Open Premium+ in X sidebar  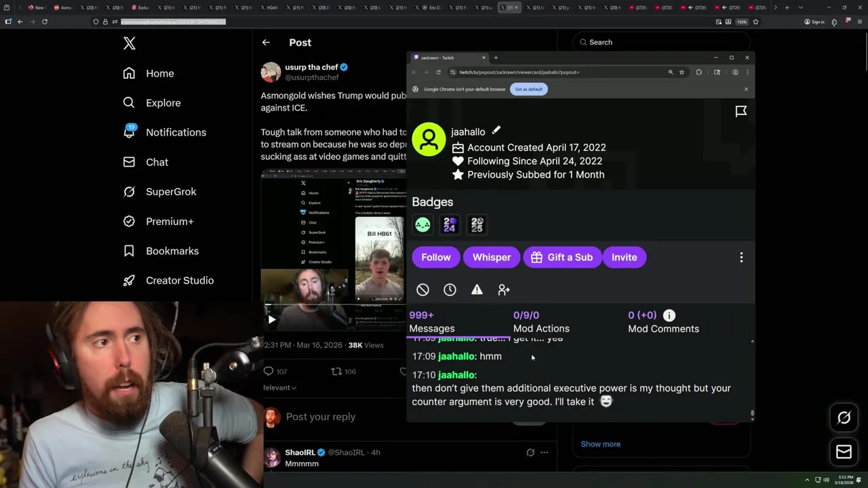pyautogui.click(x=159, y=222)
